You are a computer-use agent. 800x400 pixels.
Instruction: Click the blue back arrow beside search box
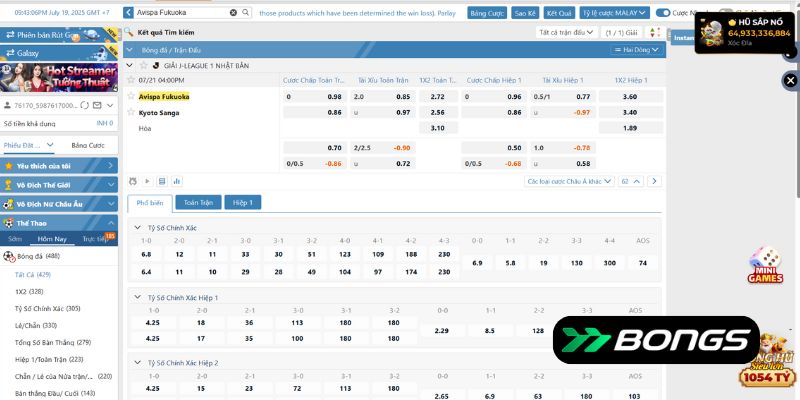[x=130, y=13]
